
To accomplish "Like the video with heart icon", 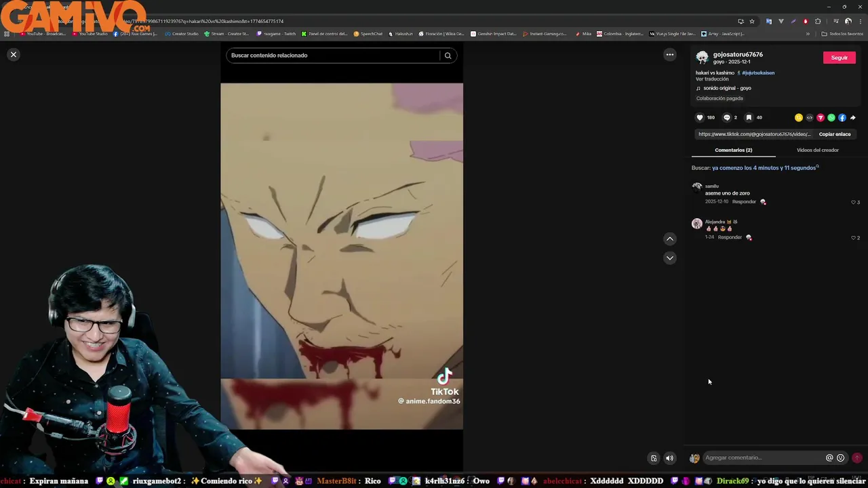I will 700,117.
